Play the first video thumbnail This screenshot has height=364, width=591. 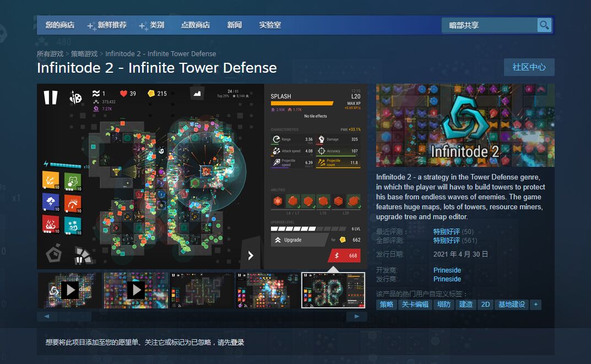71,290
